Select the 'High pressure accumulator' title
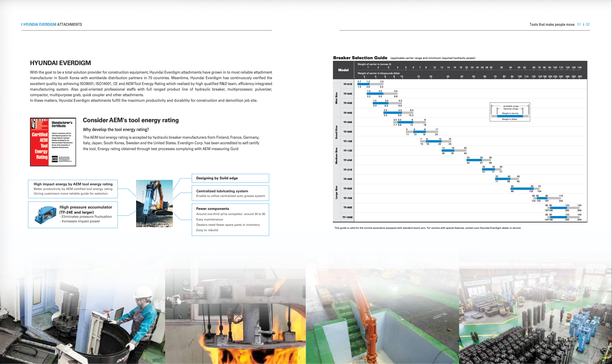The width and height of the screenshot is (612, 364). pos(86,207)
